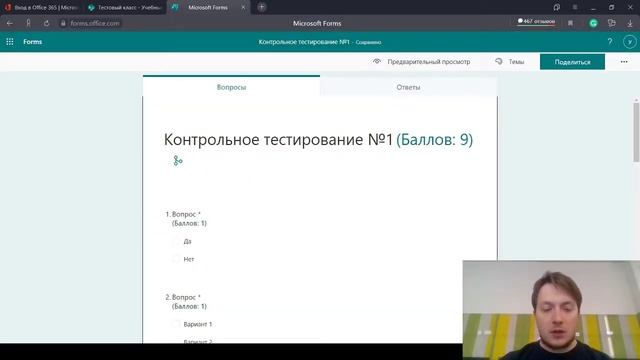Image resolution: width=640 pixels, height=360 pixels.
Task: Select the Microsoft Forms browser tab
Action: point(208,7)
